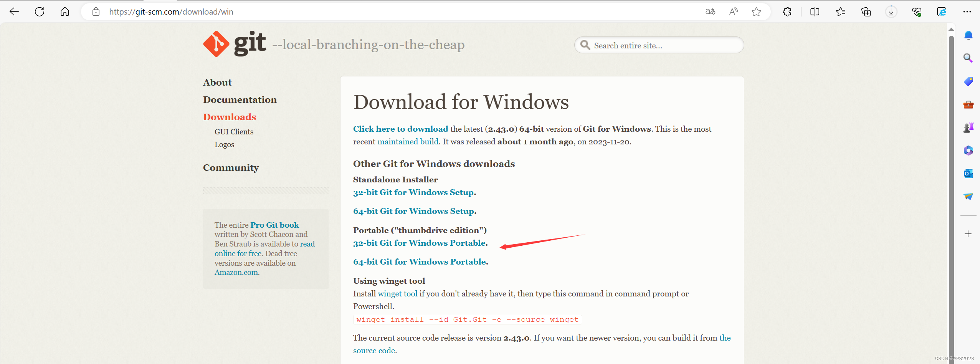Click the address bar URL
The width and height of the screenshot is (980, 364).
[x=171, y=12]
